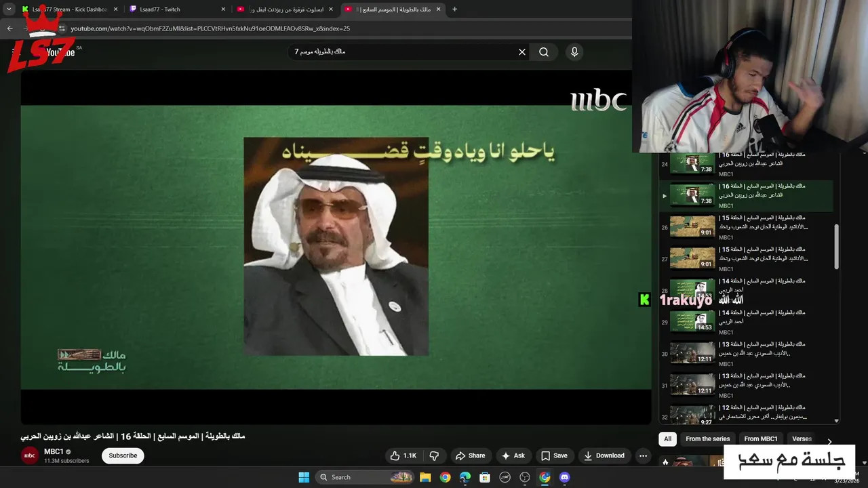Click the YouTube search magnifier icon

(x=544, y=52)
